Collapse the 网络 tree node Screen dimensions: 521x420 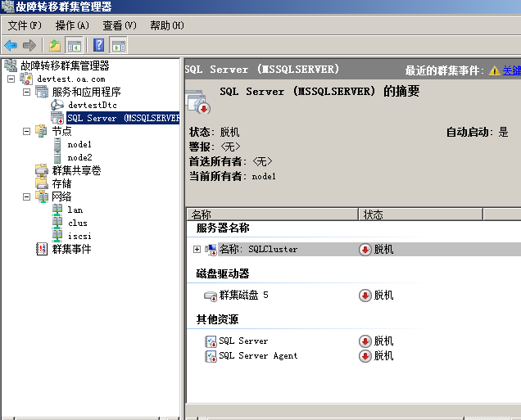pos(26,196)
